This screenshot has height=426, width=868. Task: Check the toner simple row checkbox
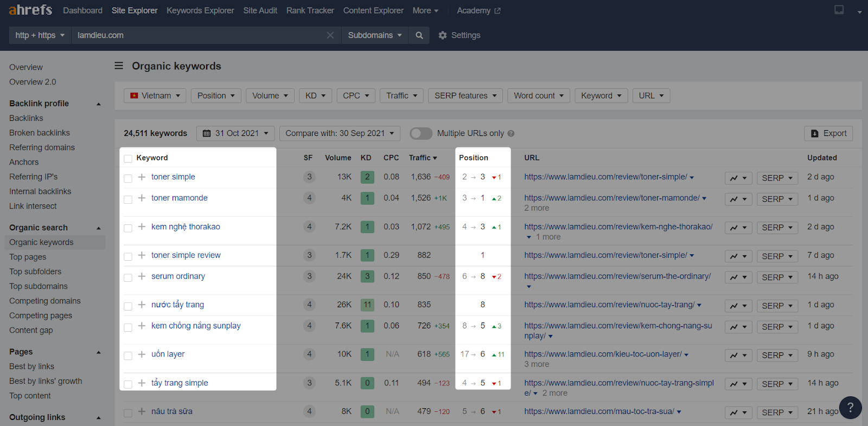click(x=128, y=178)
